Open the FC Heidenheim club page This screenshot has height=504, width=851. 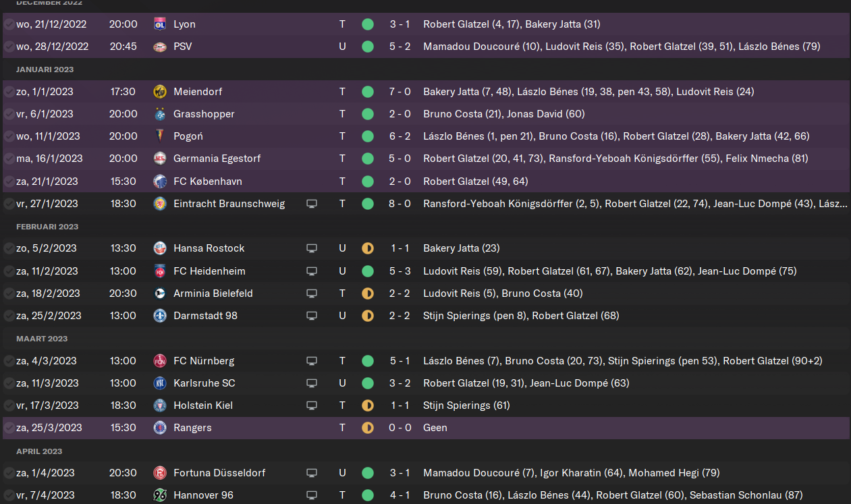click(x=209, y=271)
